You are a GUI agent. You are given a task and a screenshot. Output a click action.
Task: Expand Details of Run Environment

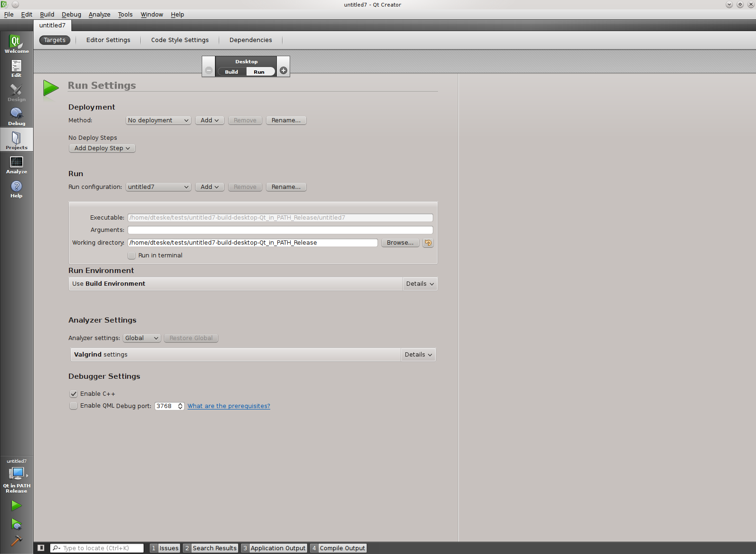(x=420, y=284)
